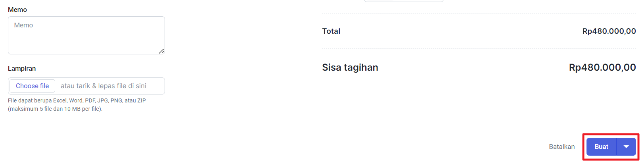The width and height of the screenshot is (644, 162).
Task: Click the Batalkan link
Action: pos(562,147)
